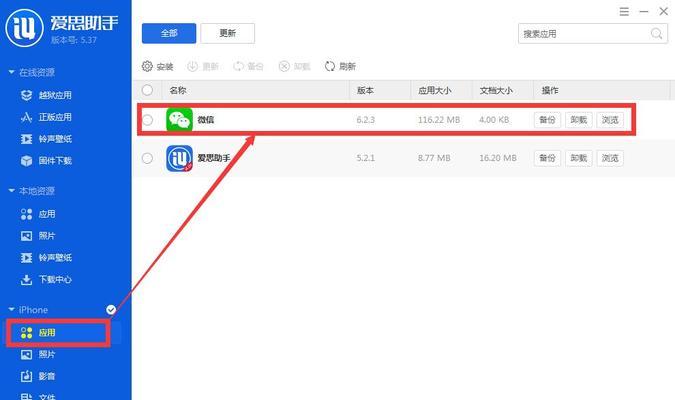Open 固件下载 in the sidebar
The width and height of the screenshot is (675, 400).
46,161
